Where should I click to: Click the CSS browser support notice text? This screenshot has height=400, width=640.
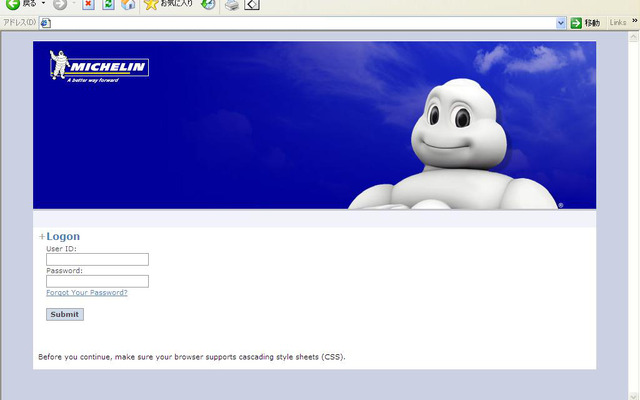coord(192,357)
